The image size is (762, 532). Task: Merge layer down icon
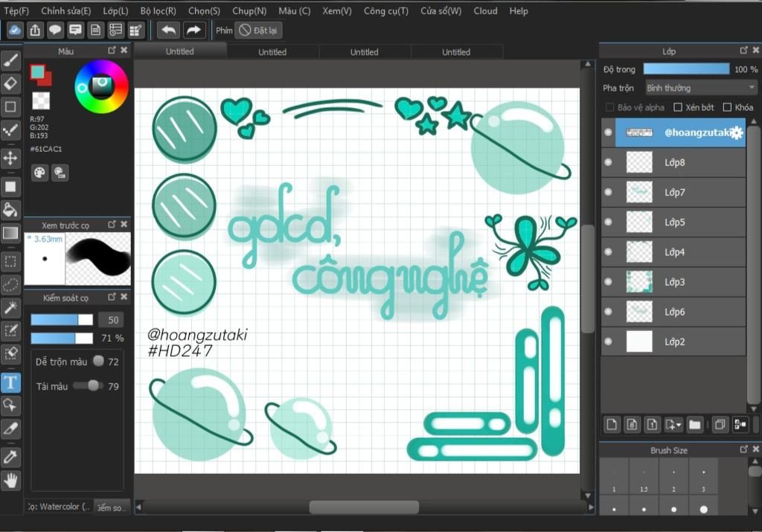740,425
